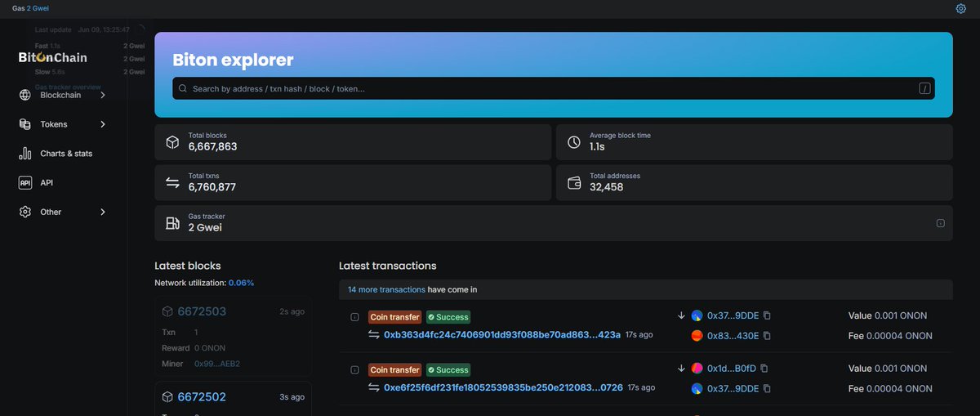Click the cube icon beside block 6672502

167,396
